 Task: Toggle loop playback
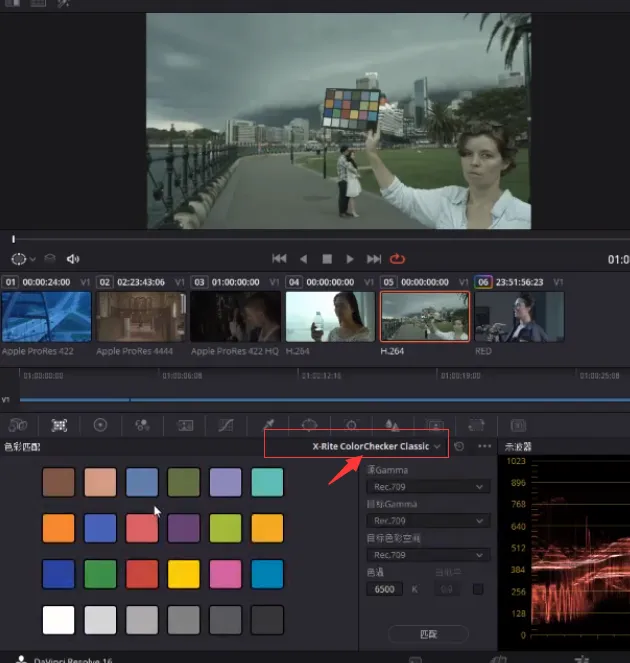397,259
